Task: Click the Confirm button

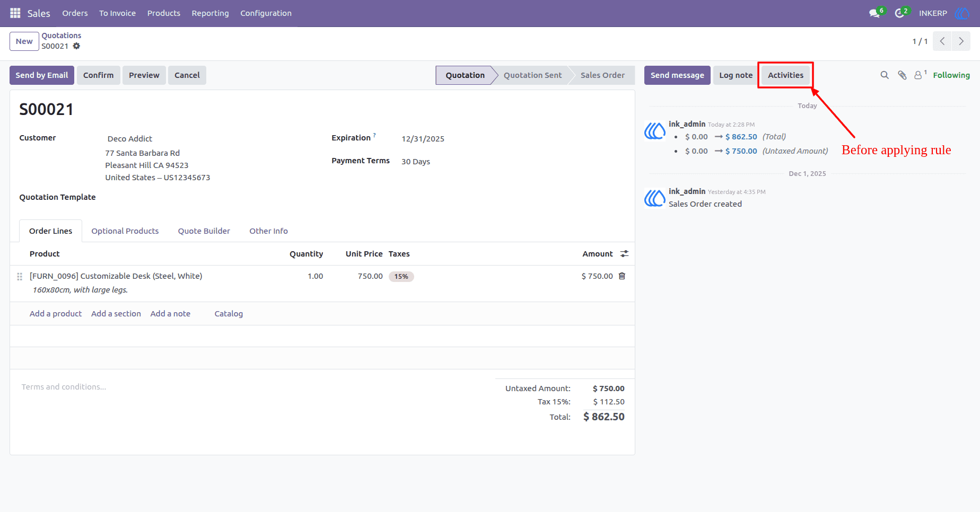Action: (x=98, y=75)
